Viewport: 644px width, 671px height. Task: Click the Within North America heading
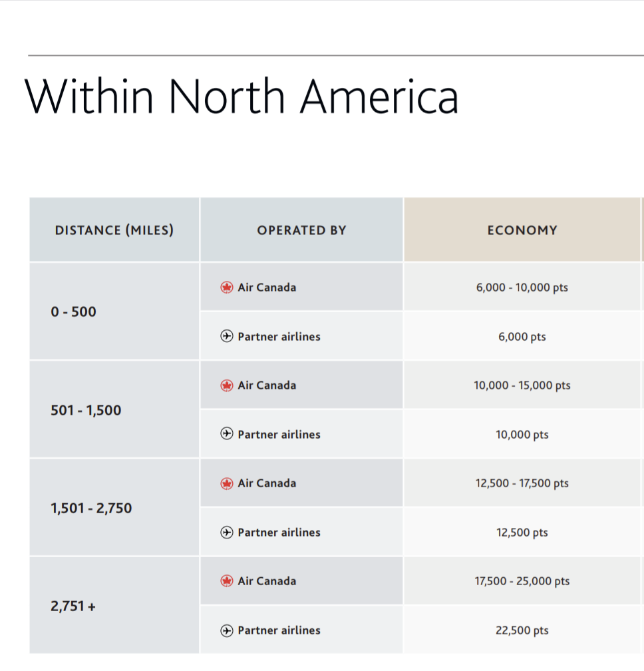point(242,96)
